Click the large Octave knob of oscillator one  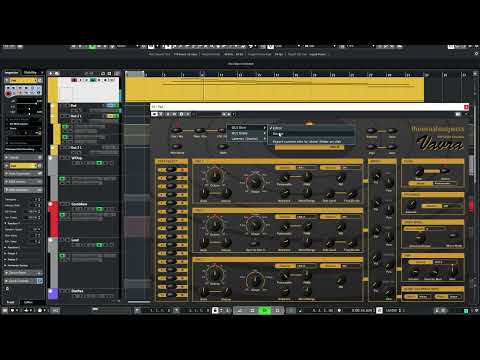coord(214,175)
